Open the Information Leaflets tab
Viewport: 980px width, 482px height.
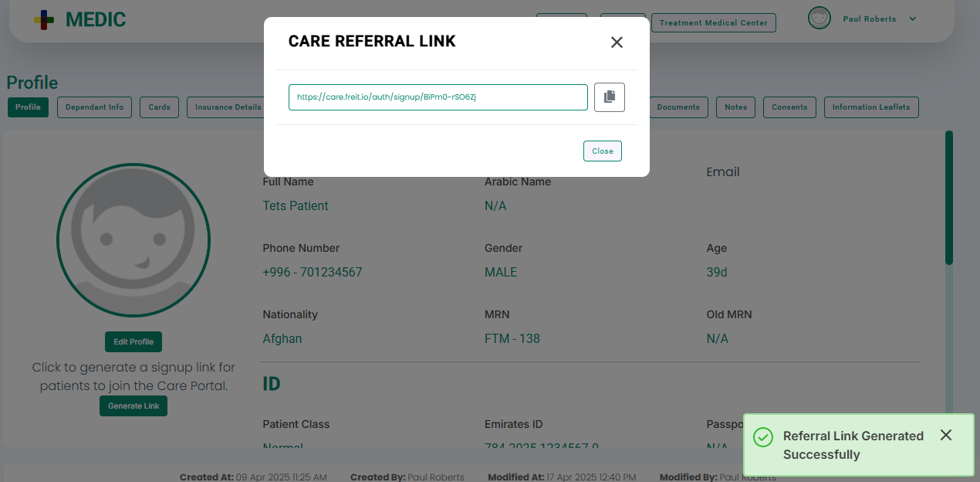click(871, 107)
